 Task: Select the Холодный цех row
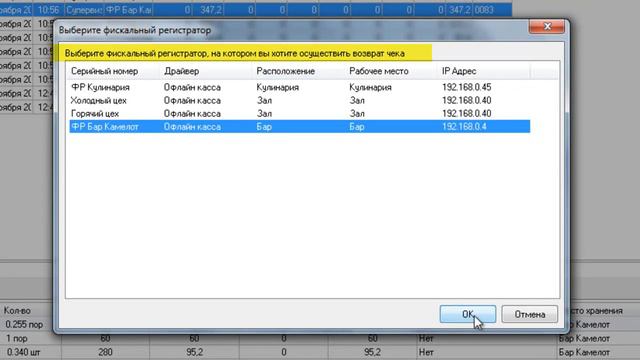point(300,100)
